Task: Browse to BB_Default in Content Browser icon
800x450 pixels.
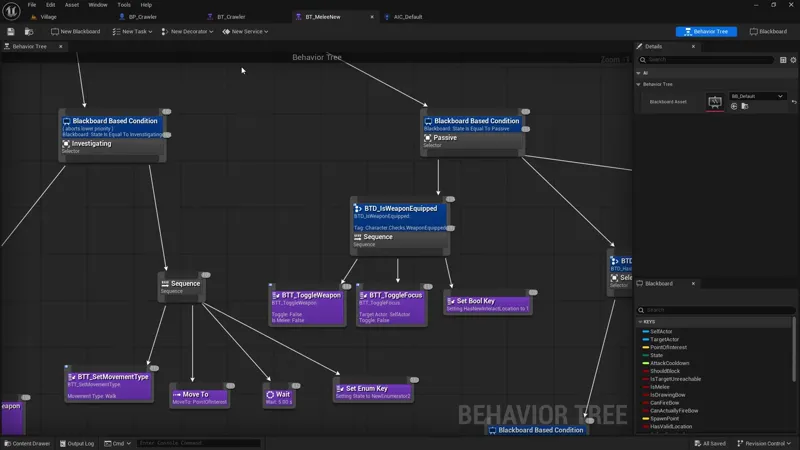Action: [x=745, y=106]
